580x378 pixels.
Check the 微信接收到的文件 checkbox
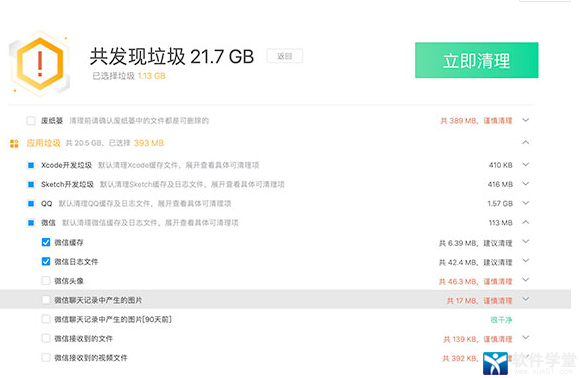coord(46,338)
